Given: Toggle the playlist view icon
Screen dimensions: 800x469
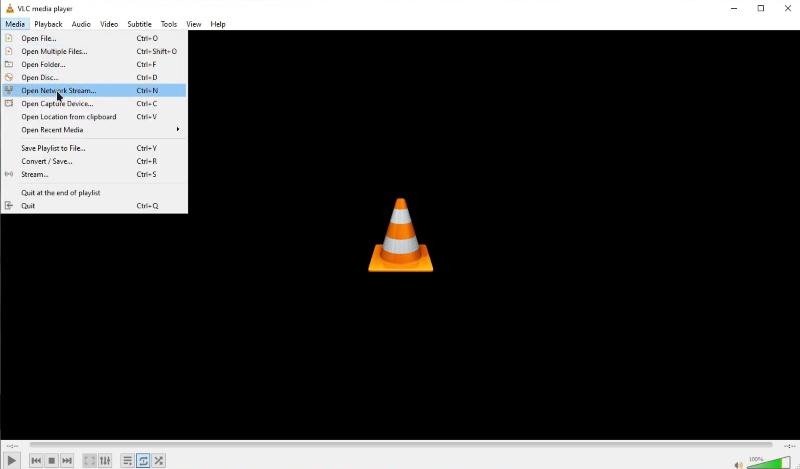Looking at the screenshot, I should coord(128,460).
